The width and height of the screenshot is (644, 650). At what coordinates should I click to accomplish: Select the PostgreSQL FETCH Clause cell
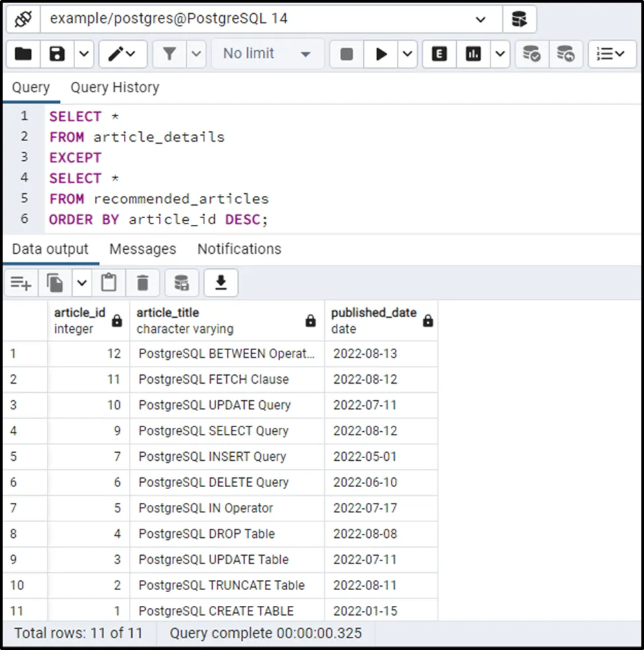[x=214, y=380]
